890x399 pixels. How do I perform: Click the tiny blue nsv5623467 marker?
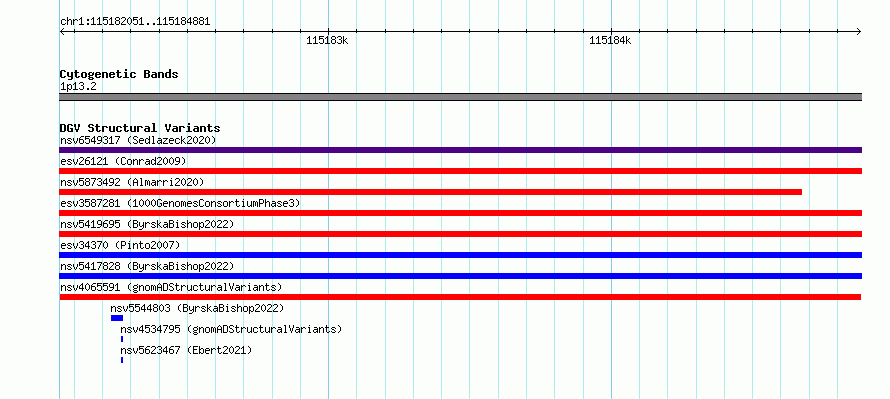(121, 360)
